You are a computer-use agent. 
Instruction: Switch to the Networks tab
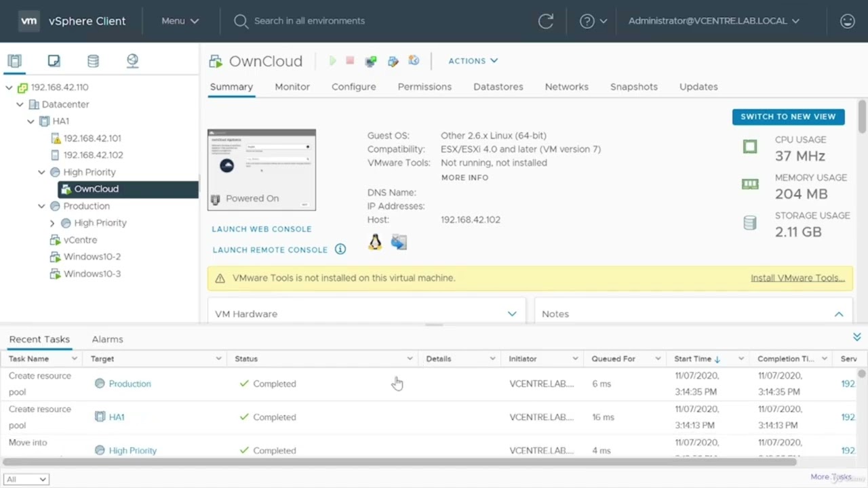(567, 87)
